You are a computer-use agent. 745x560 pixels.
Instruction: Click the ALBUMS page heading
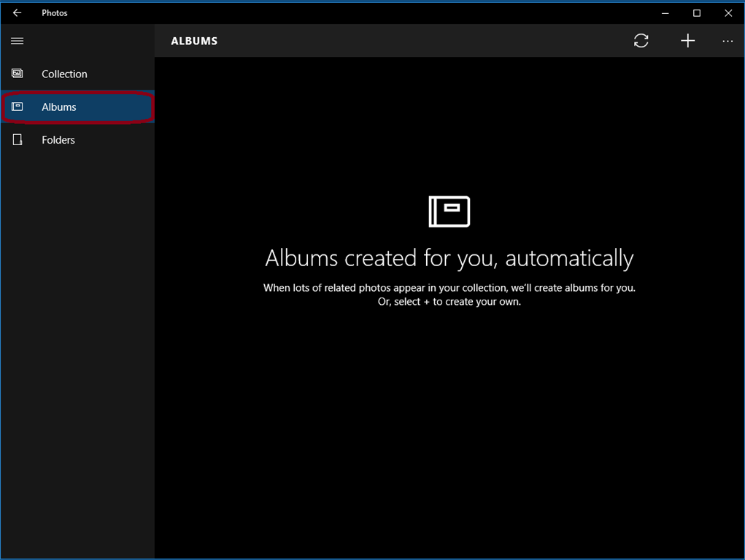pos(194,41)
